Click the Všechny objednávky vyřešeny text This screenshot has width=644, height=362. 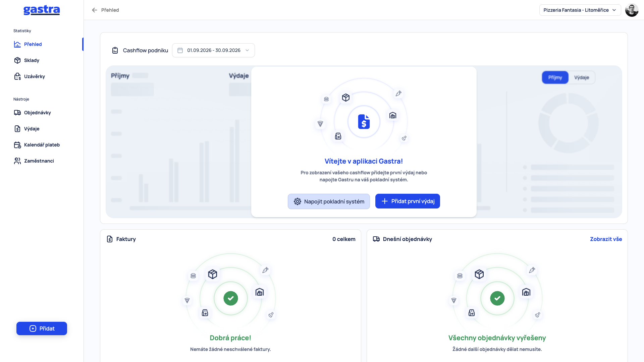click(x=497, y=338)
